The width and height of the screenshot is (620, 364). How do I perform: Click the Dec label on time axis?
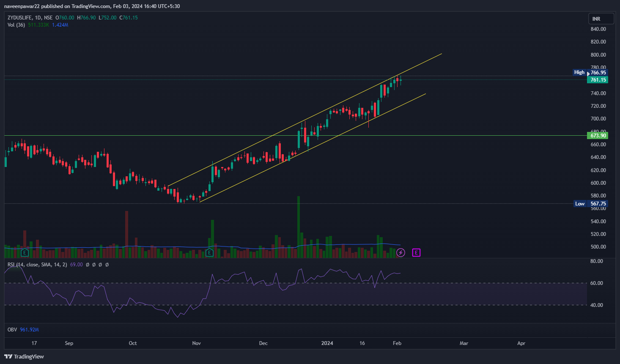[263, 343]
